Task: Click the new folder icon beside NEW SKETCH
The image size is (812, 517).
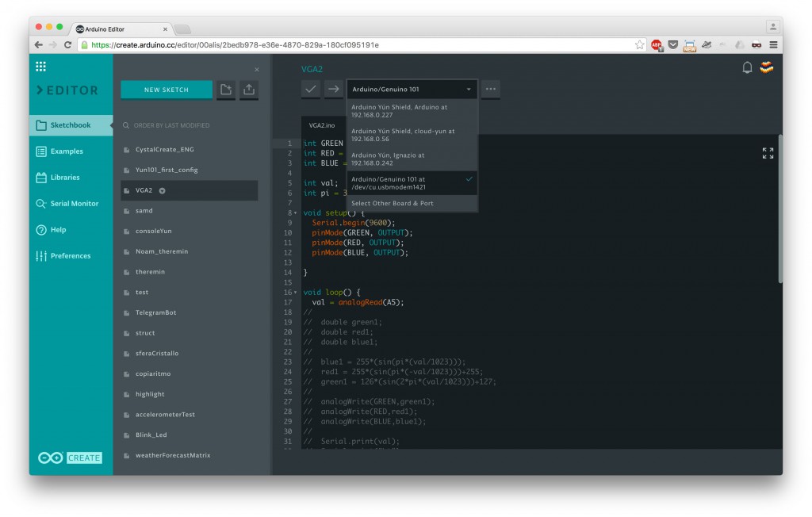Action: (x=224, y=90)
